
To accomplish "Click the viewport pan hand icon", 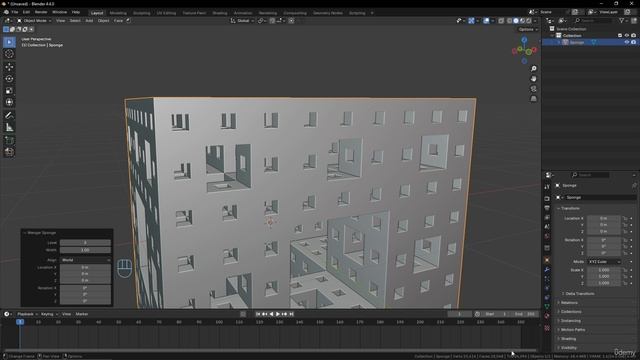I will coord(533,79).
